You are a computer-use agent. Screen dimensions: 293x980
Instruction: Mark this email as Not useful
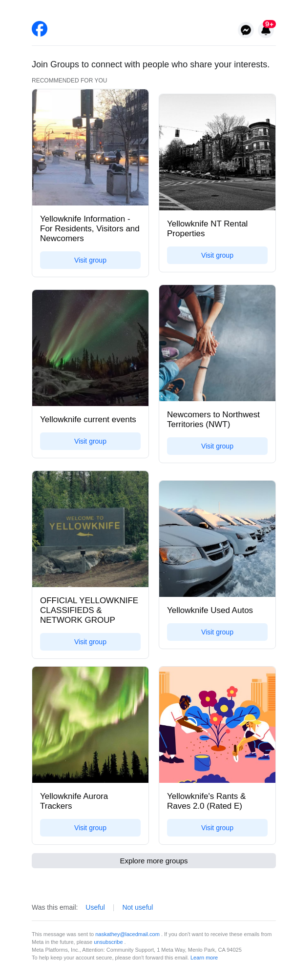138,907
